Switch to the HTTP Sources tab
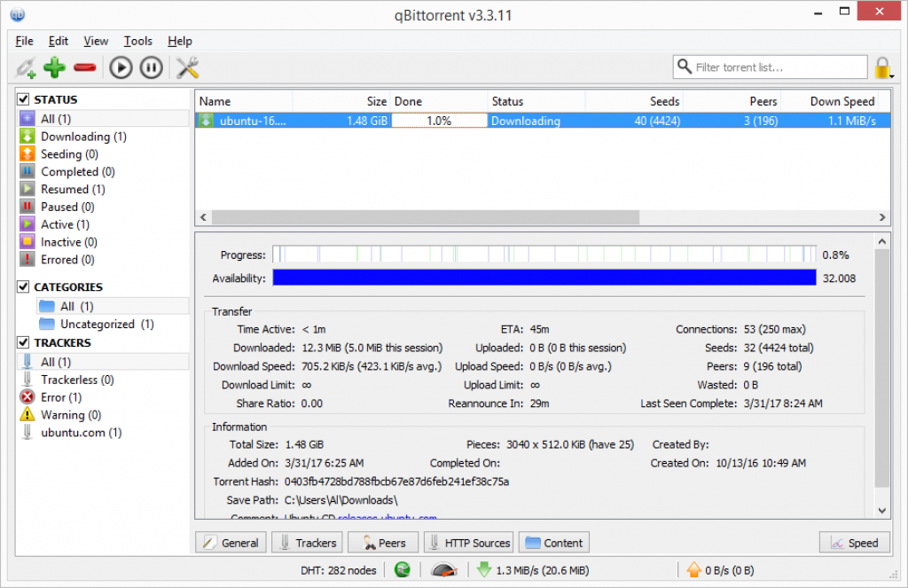Screen dimensions: 908x588 (469, 543)
